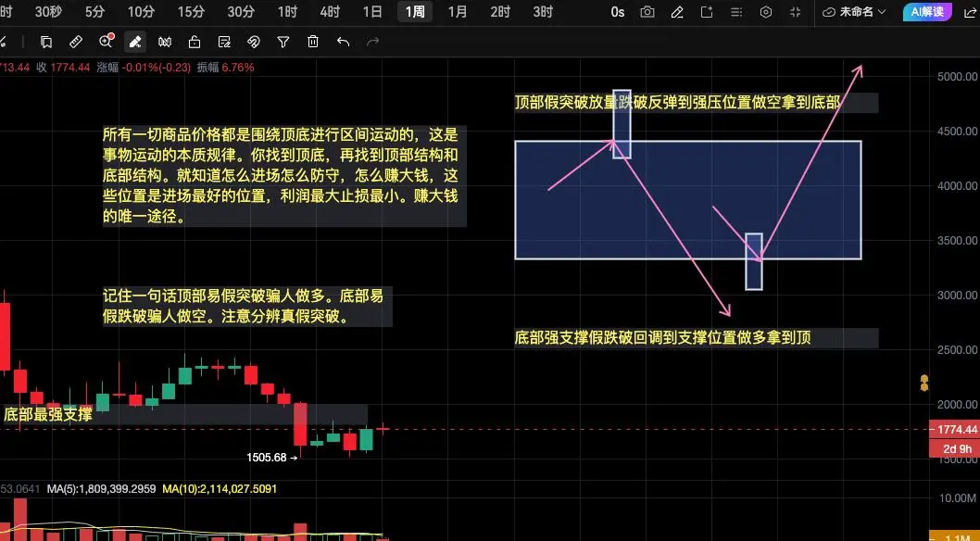Toggle the magnet snap icon
The height and width of the screenshot is (541, 980).
tap(253, 42)
